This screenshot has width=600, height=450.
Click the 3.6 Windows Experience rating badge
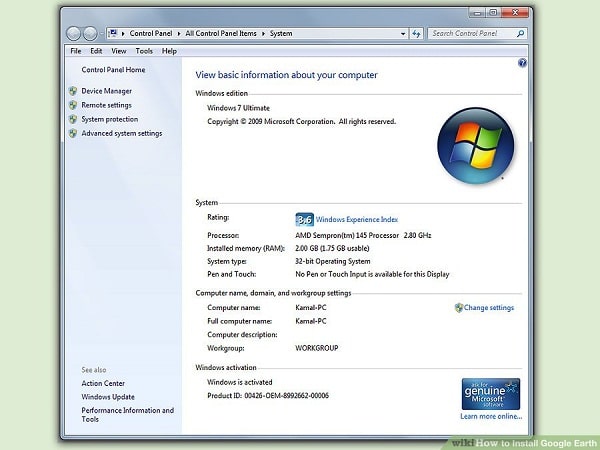305,220
